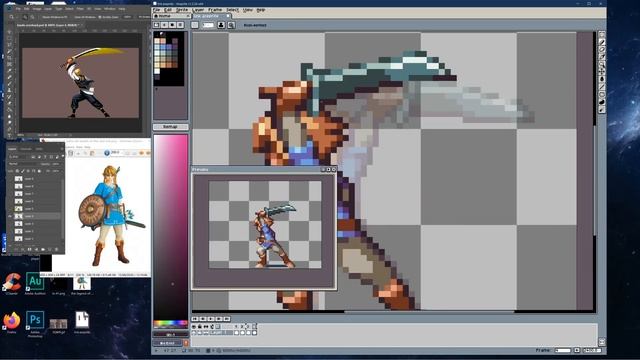Click the button below Aseprite palette swatches

[170, 127]
